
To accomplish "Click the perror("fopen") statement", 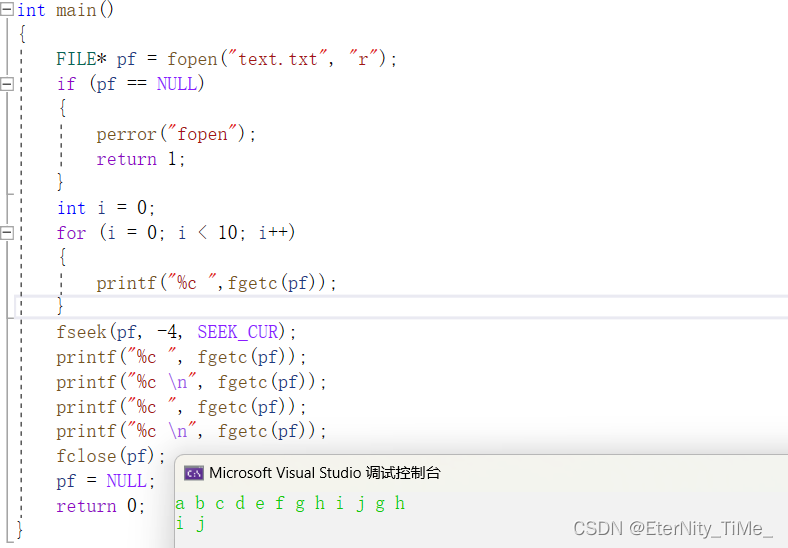I will (x=176, y=134).
